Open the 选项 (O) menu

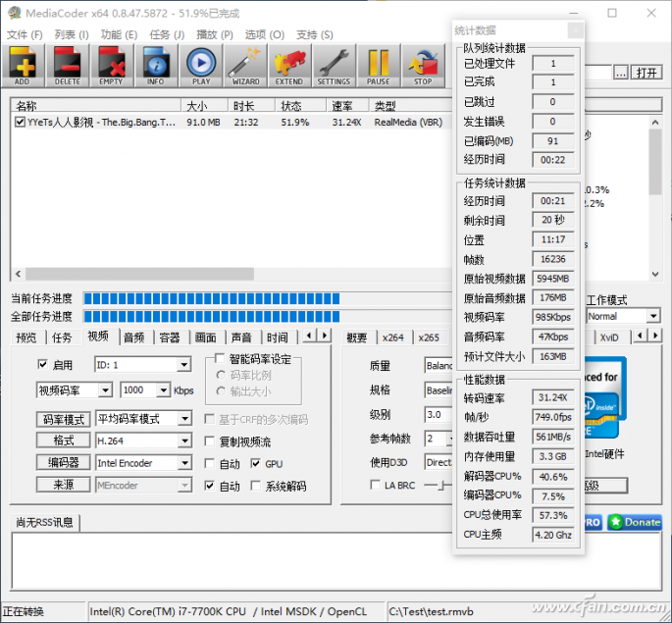click(265, 34)
